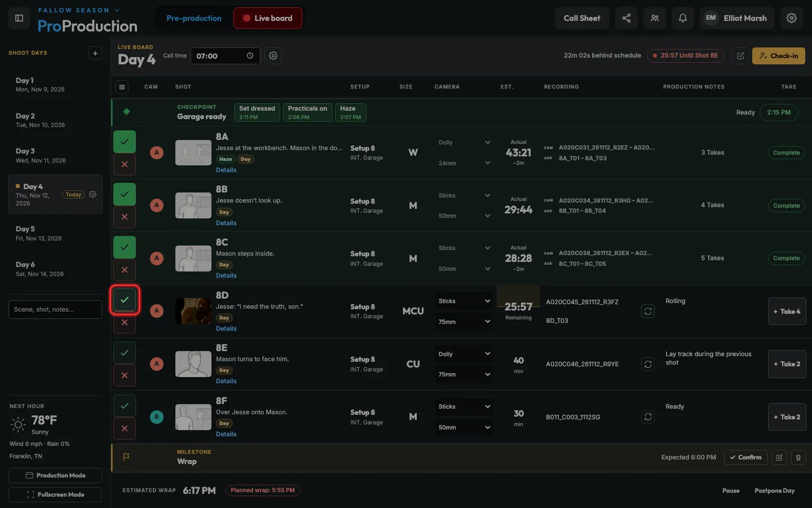
Task: Open 50mm lens dropdown for shot 8F
Action: (x=464, y=428)
